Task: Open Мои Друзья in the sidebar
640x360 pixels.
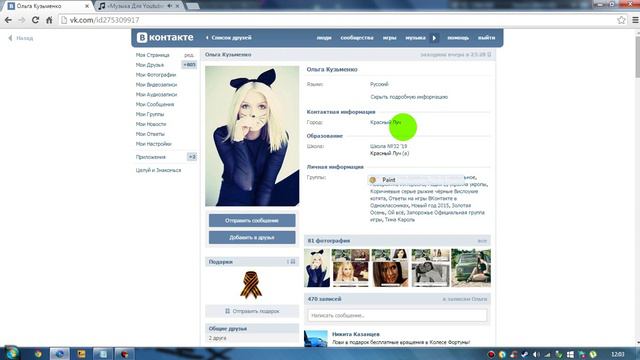Action: pos(150,65)
